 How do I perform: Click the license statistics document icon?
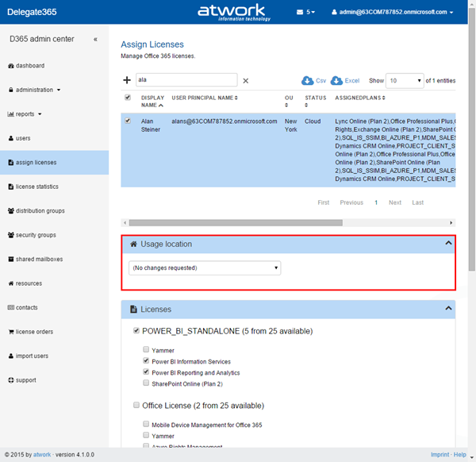click(x=11, y=187)
